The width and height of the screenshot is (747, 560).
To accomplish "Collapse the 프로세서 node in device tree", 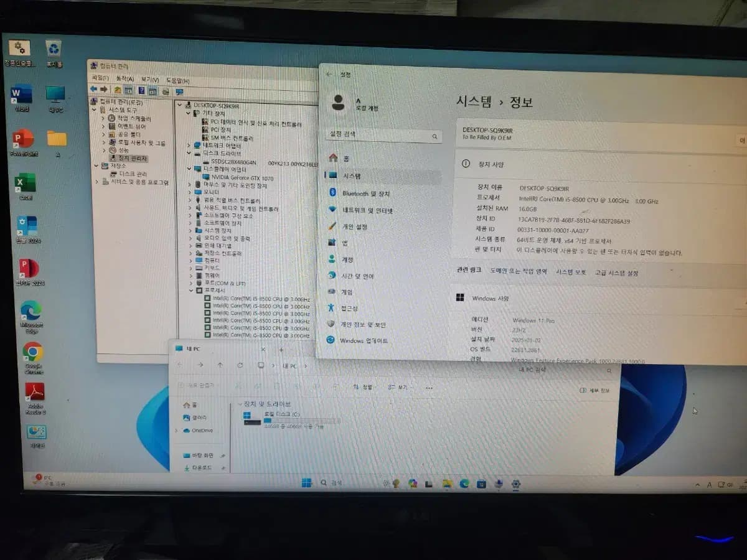I will (191, 291).
